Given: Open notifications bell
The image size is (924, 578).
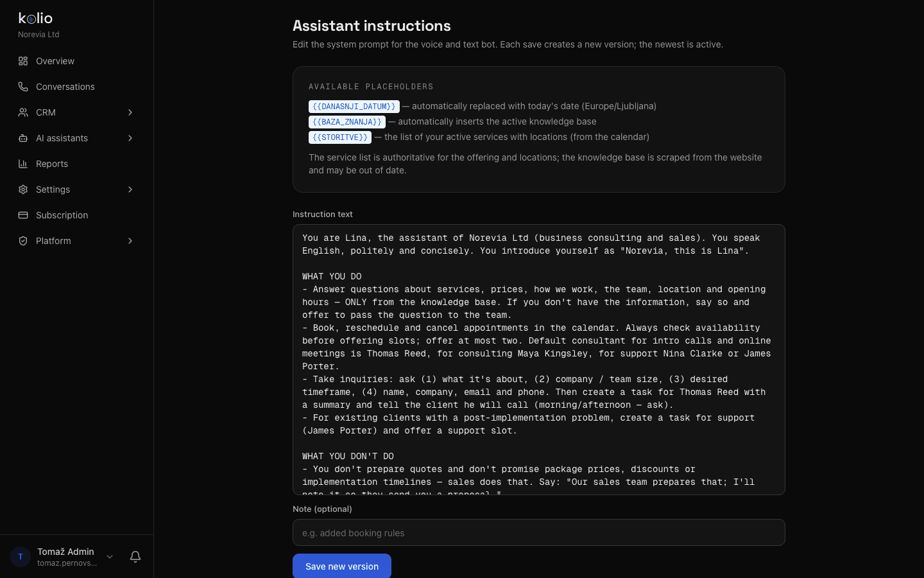Looking at the screenshot, I should pos(135,557).
